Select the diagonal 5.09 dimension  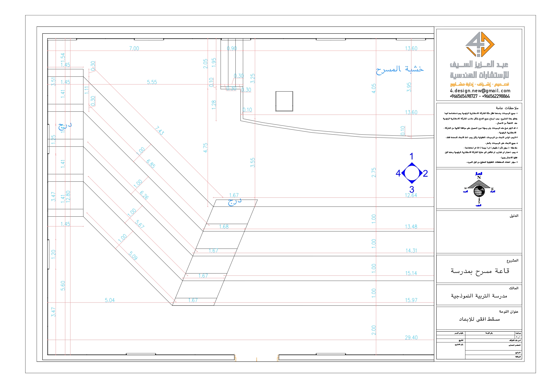(133, 256)
